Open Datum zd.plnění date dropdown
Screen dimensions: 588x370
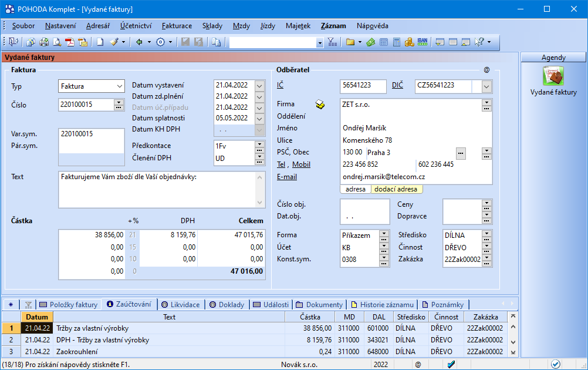tap(259, 97)
